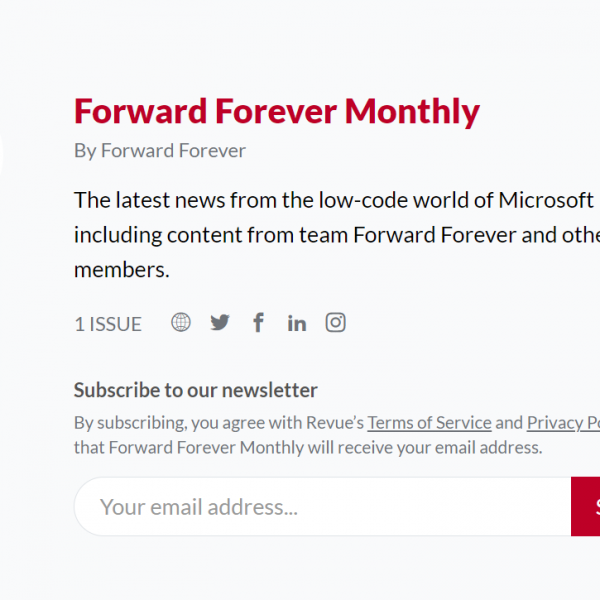The height and width of the screenshot is (600, 600).
Task: Click the '1 ISSUE' count label
Action: [x=108, y=324]
